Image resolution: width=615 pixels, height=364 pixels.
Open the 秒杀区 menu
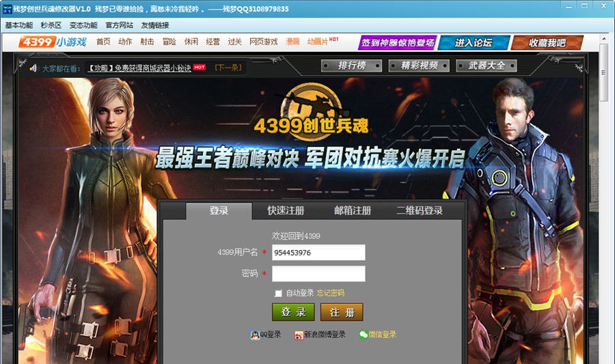[x=51, y=25]
